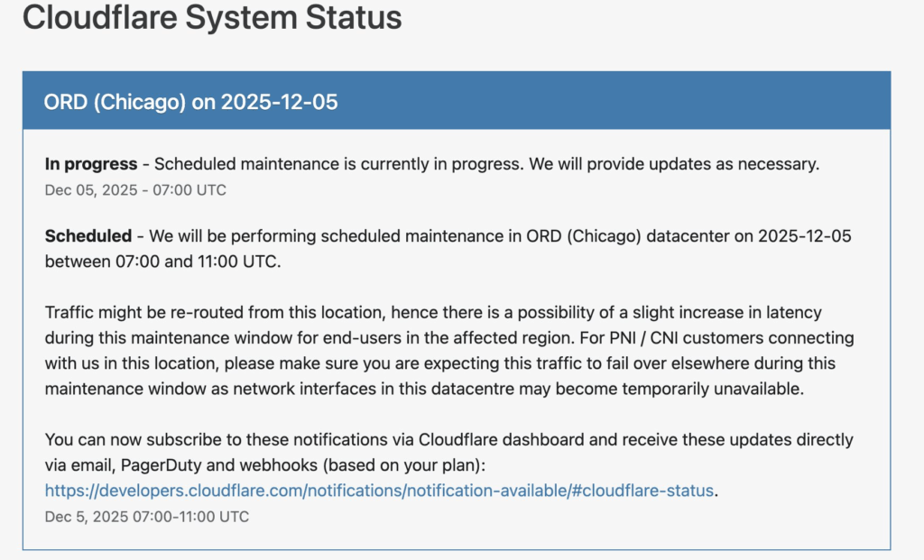Click the "Traffic might be re-routed" paragraph start
This screenshot has height=560, width=924.
[x=135, y=313]
